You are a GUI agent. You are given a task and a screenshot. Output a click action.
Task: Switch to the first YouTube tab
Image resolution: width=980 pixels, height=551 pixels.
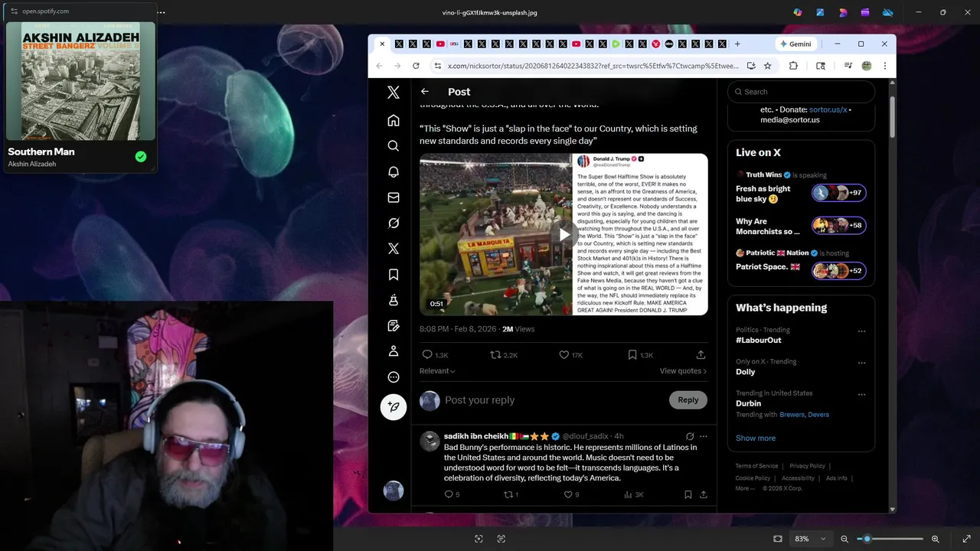440,44
